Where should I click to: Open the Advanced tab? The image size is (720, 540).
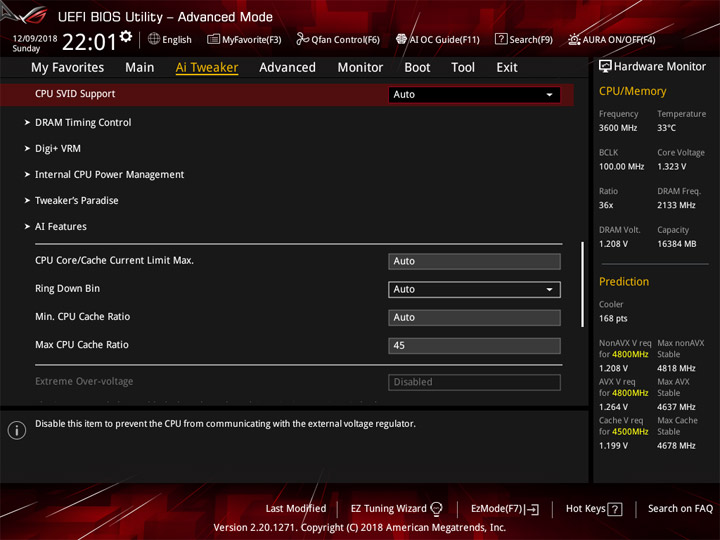click(287, 68)
